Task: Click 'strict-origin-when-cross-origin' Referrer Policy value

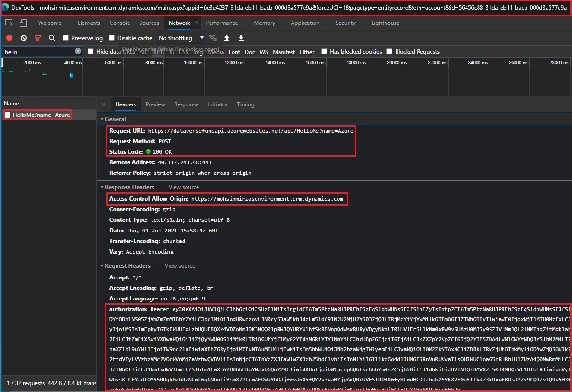Action: [202, 173]
